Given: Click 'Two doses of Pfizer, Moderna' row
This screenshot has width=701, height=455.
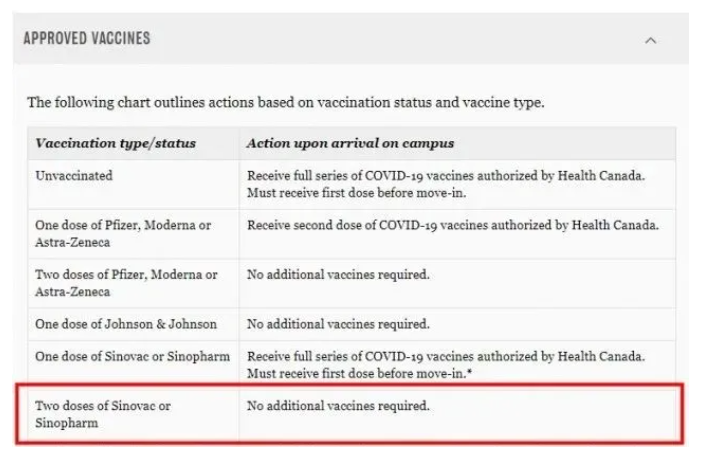Looking at the screenshot, I should 125,275.
